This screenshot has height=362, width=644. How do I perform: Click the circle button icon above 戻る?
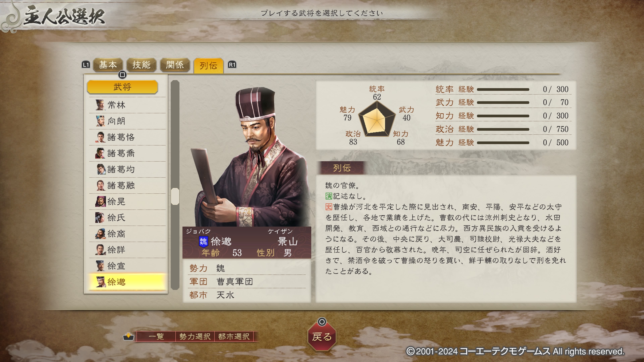coord(322,322)
